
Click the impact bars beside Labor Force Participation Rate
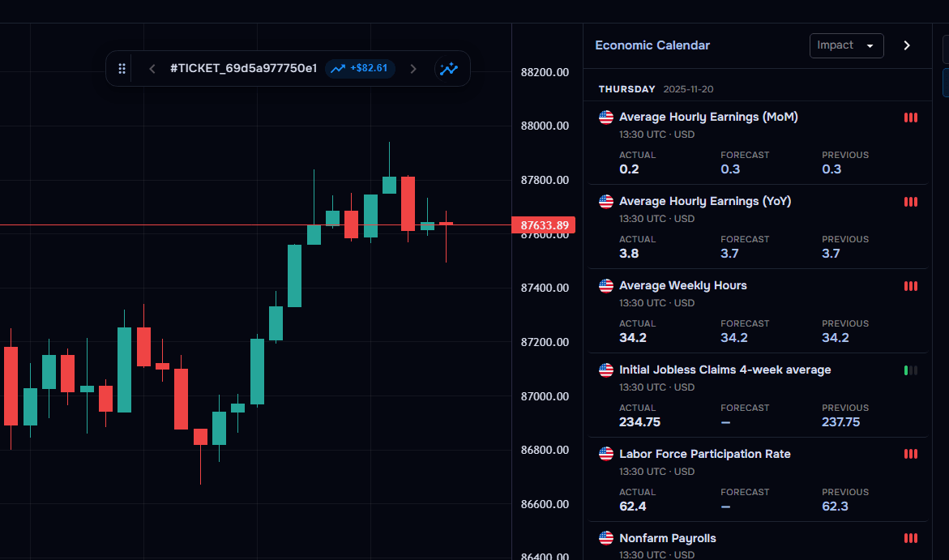(x=911, y=454)
